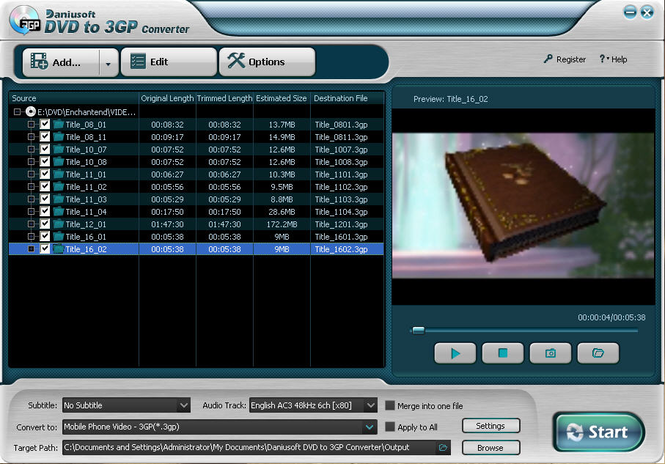Toggle checkbox for Title_08_01

tap(45, 124)
